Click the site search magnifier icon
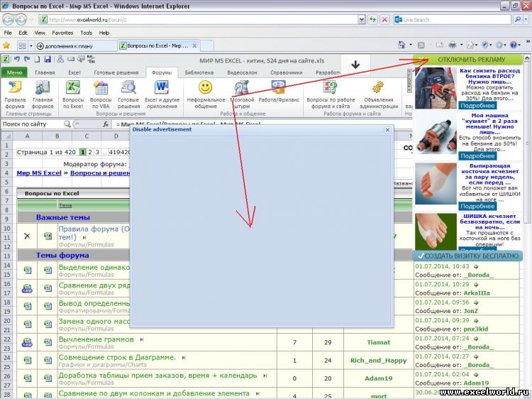The height and width of the screenshot is (399, 532). [x=67, y=124]
